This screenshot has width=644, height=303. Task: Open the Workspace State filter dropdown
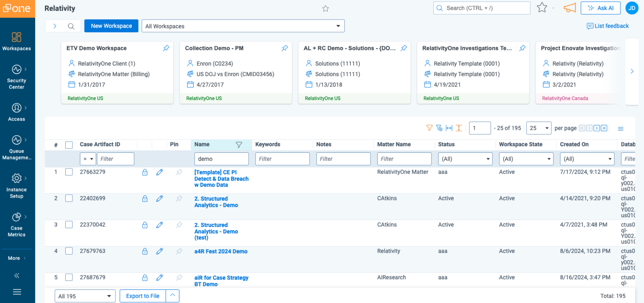(526, 159)
